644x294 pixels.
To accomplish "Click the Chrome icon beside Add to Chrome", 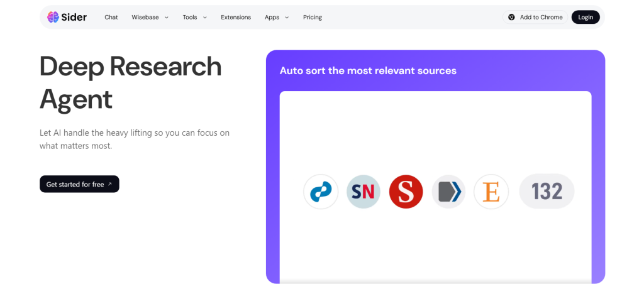I will point(511,17).
